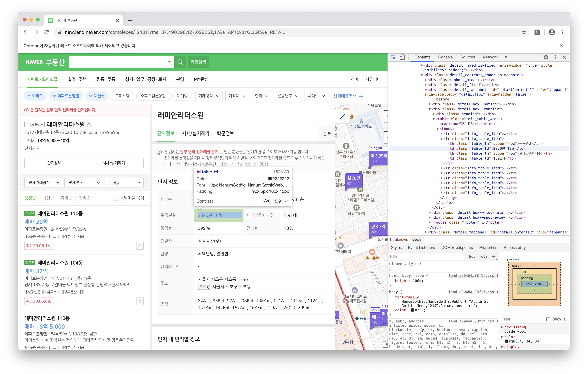Toggle the 재건축 filter chip
The image size is (588, 374).
[97, 96]
